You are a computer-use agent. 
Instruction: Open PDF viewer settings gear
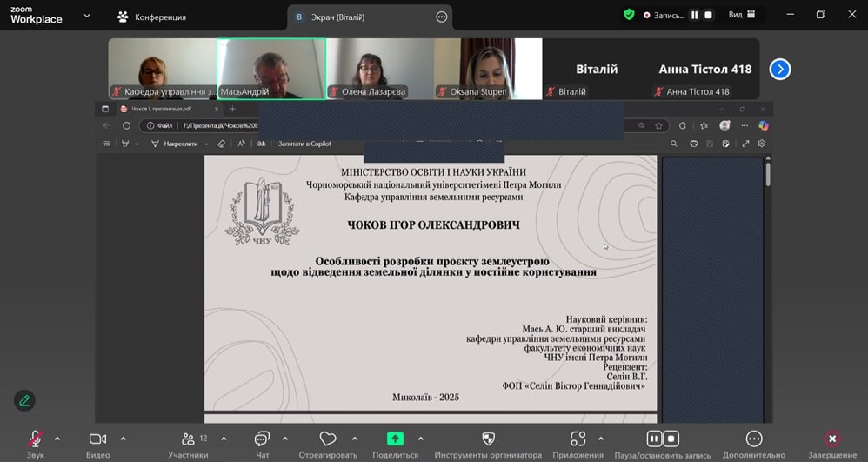[x=762, y=144]
